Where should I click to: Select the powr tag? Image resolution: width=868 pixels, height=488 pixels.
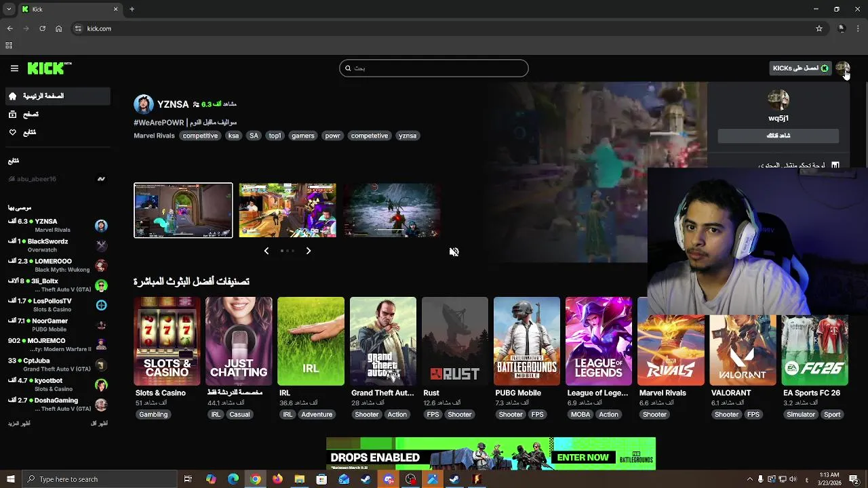click(x=332, y=136)
